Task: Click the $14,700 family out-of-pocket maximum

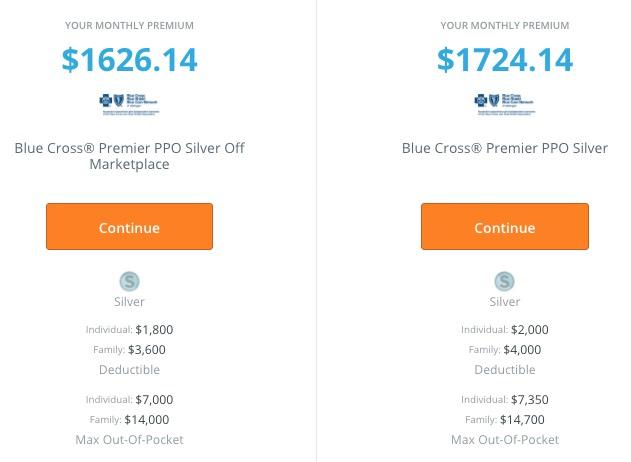Action: pos(522,420)
